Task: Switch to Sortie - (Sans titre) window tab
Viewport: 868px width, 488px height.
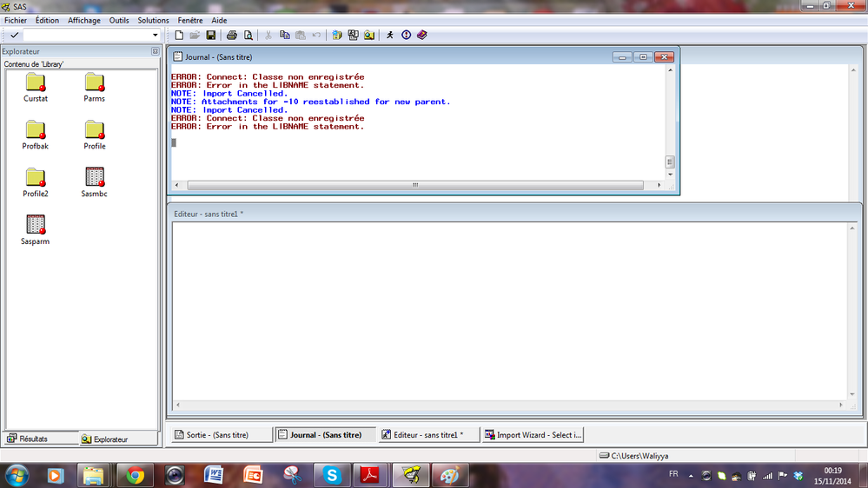Action: point(222,435)
